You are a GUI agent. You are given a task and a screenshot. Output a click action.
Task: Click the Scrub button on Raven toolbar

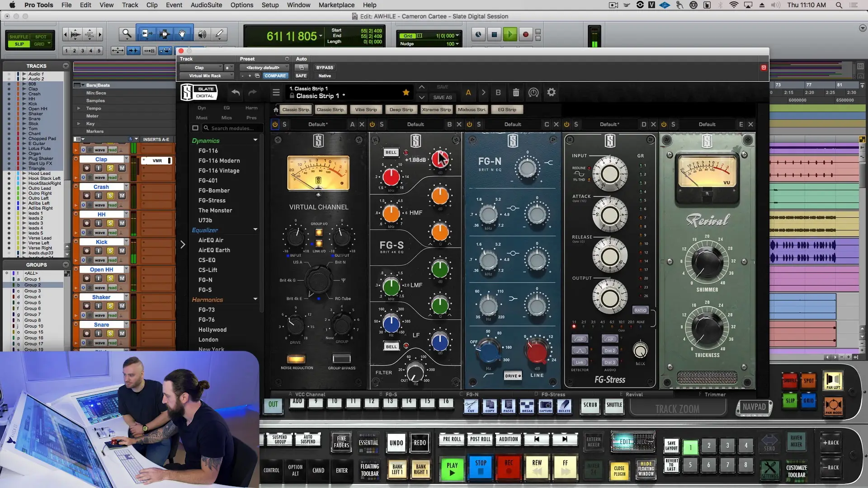click(590, 406)
